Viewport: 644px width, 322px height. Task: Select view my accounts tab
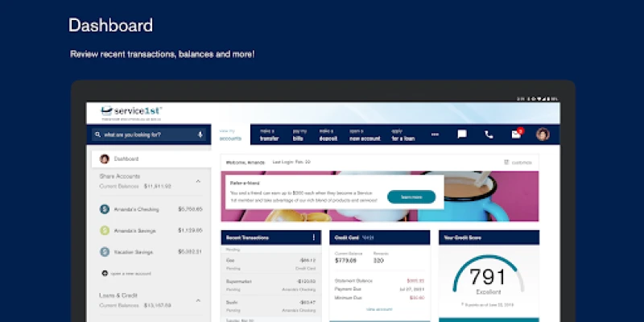coord(230,134)
